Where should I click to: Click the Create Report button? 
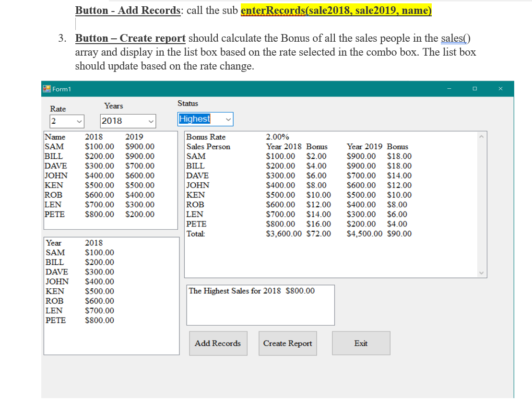coord(287,343)
